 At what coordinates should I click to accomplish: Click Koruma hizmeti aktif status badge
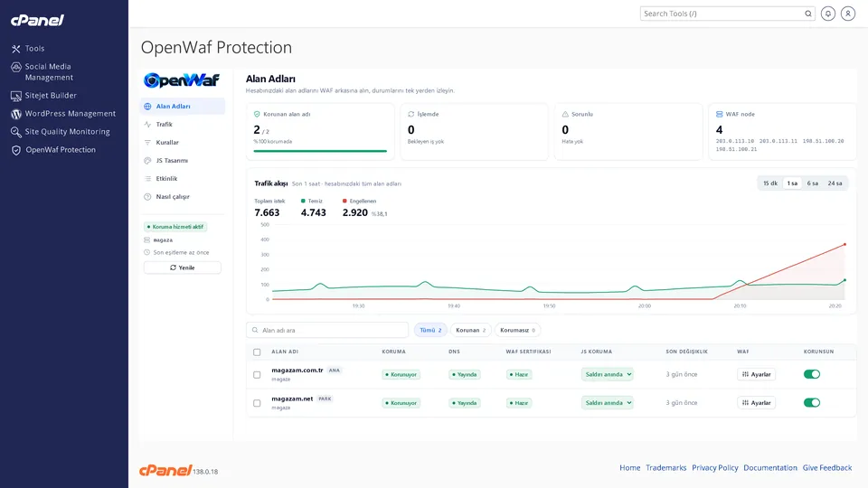tap(175, 227)
